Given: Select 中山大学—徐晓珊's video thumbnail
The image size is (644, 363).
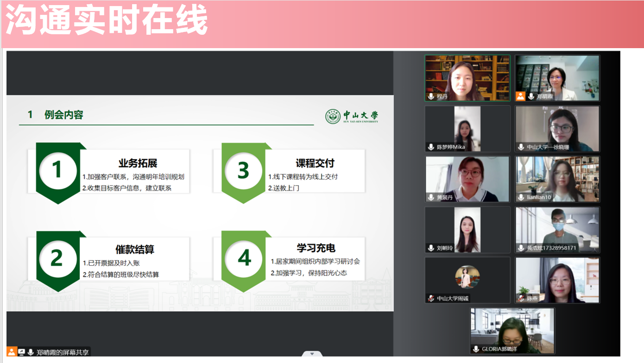Looking at the screenshot, I should 557,128.
